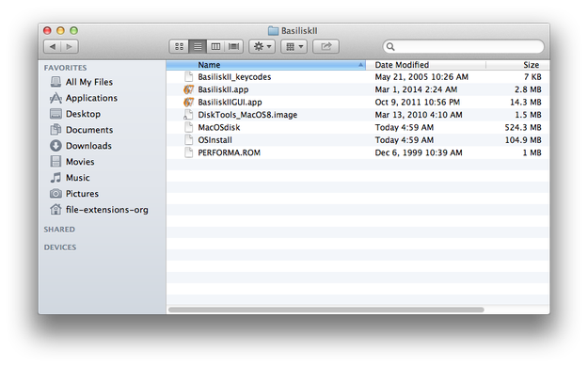This screenshot has height=367, width=588.
Task: Click the home house icon
Action: 56,209
